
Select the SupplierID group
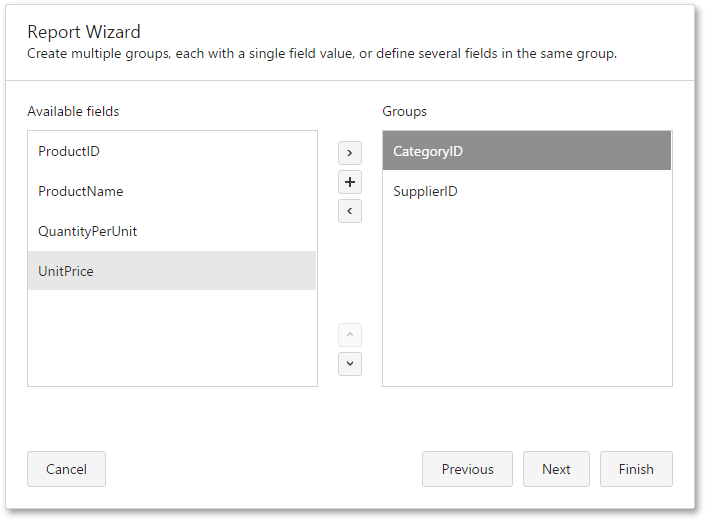click(x=527, y=191)
